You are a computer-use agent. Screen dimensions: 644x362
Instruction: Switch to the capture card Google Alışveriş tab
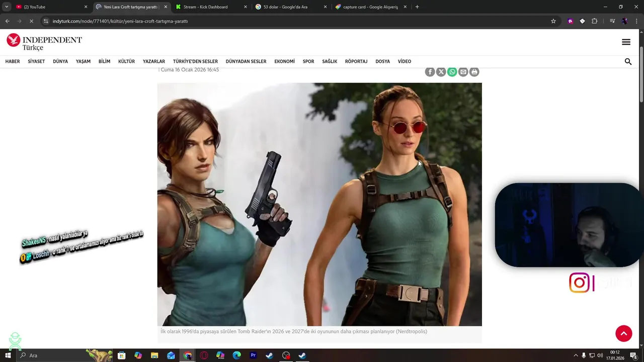pyautogui.click(x=371, y=7)
